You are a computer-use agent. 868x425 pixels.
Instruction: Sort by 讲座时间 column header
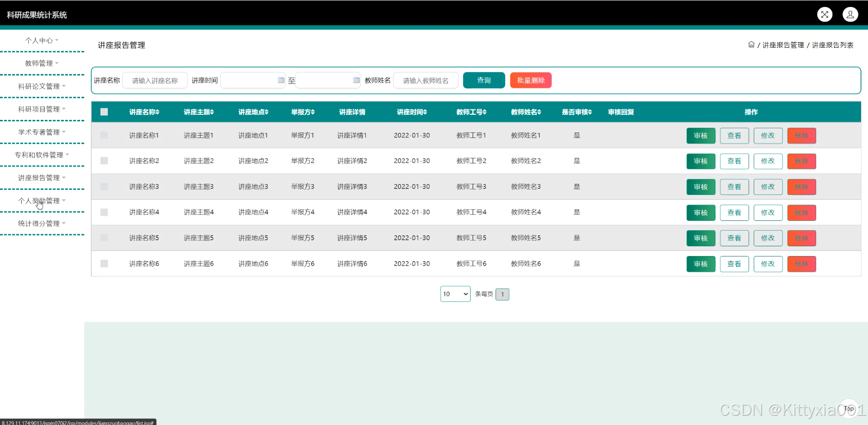point(411,112)
